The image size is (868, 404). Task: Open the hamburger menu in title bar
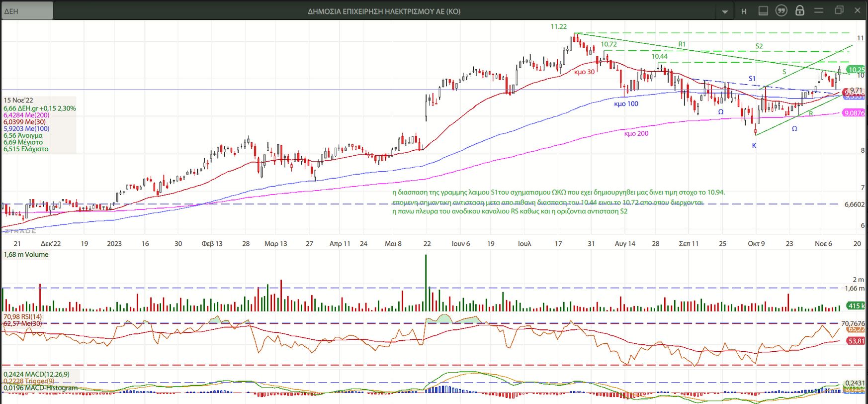[x=818, y=10]
